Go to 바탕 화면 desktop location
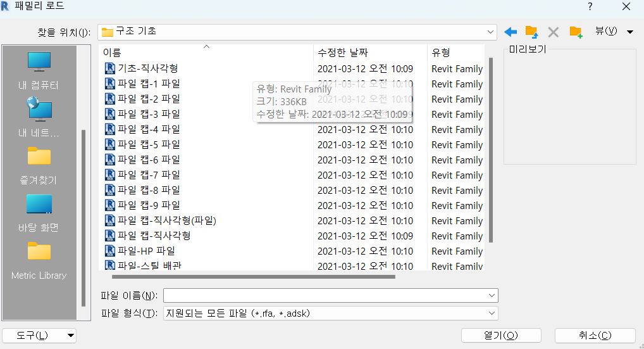Image resolution: width=644 pixels, height=349 pixels. (39, 213)
